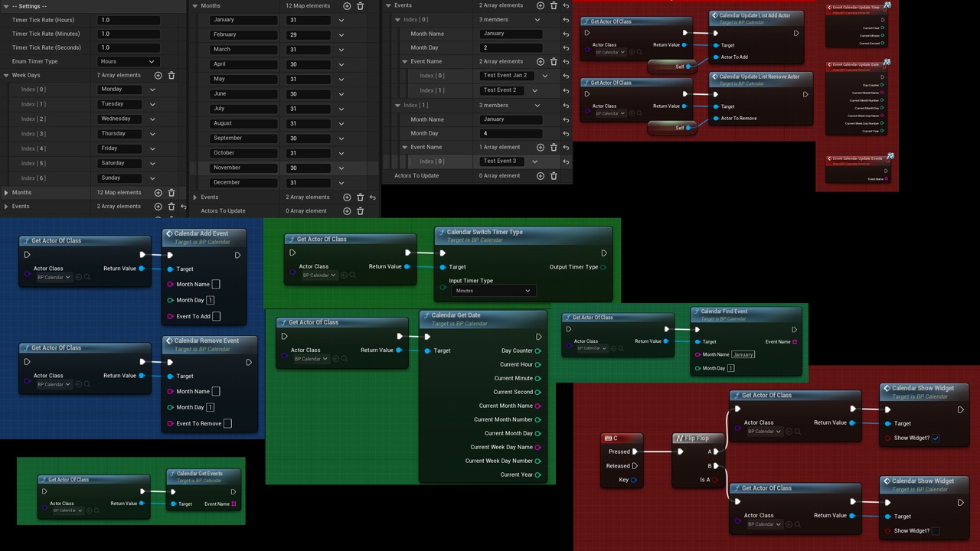Reset arrow on Test Event Jan 2 row
This screenshot has width=980, height=551.
point(566,76)
